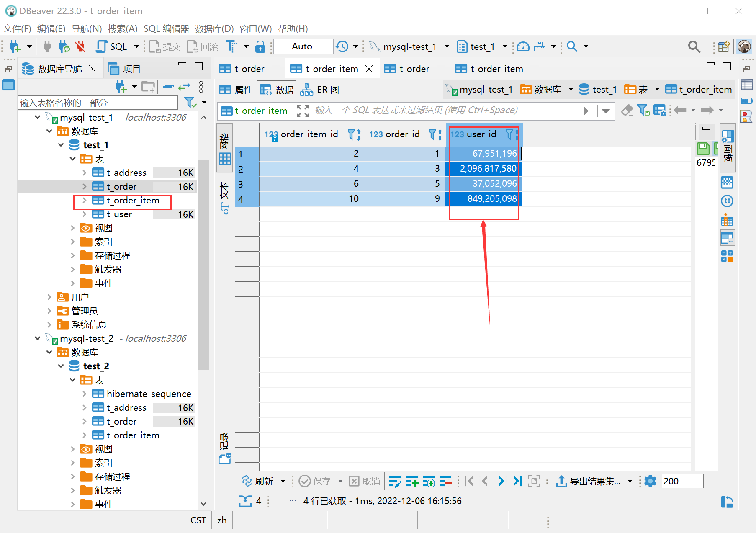Viewport: 756px width, 533px height.
Task: Click the transaction mode T icon
Action: (x=231, y=46)
